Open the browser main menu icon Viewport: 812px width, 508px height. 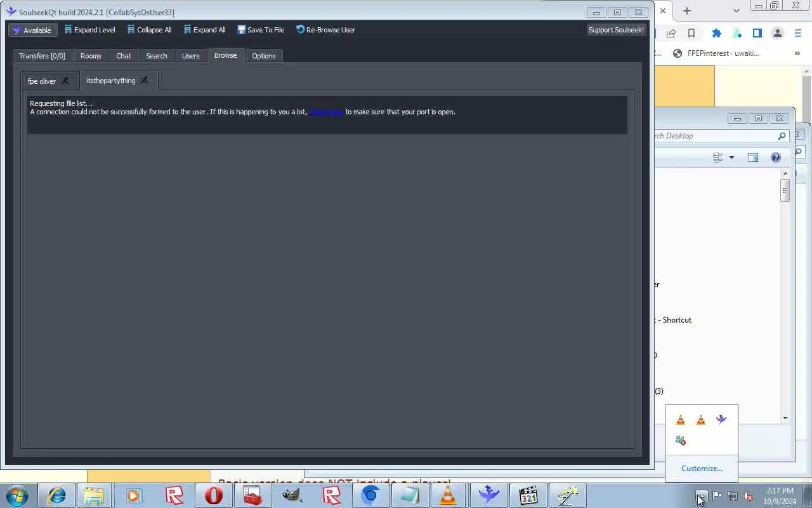(799, 33)
